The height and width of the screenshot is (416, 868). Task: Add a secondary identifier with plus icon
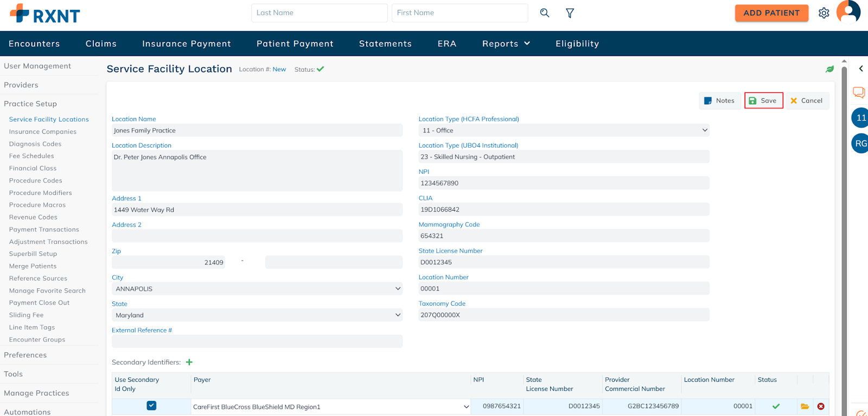(x=189, y=362)
